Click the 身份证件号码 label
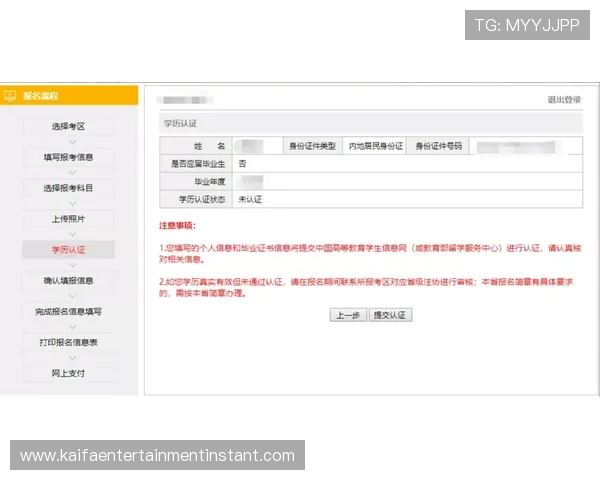 (439, 146)
